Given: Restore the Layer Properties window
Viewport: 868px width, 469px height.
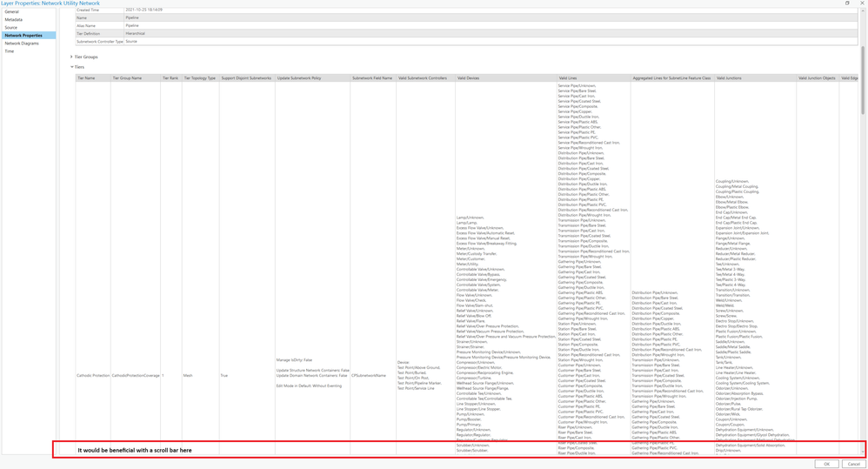Looking at the screenshot, I should pyautogui.click(x=847, y=3).
